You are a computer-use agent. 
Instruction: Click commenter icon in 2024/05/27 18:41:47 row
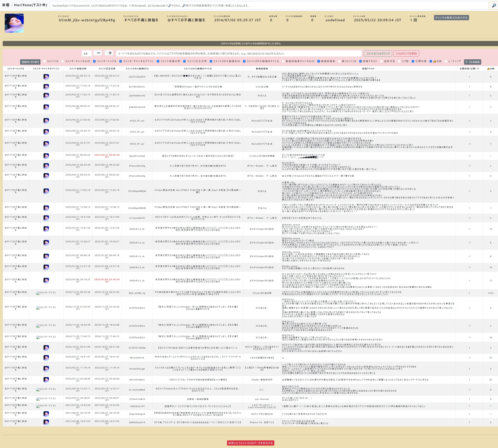pos(46,358)
